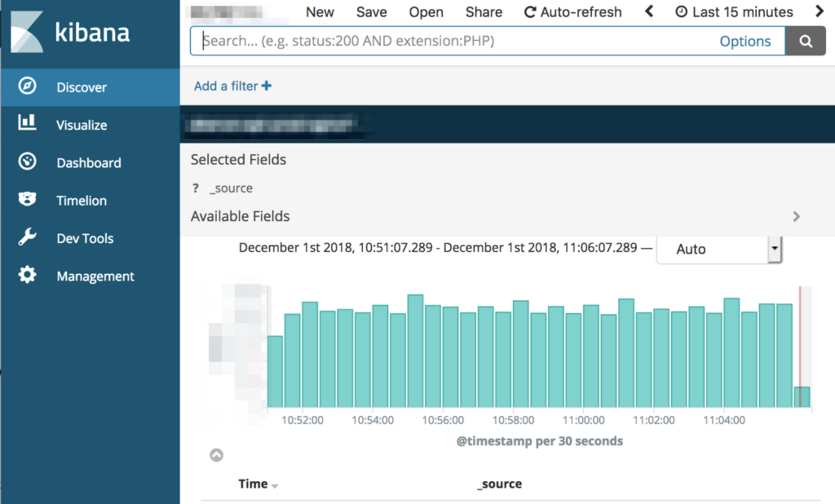The width and height of the screenshot is (835, 504).
Task: Click the Add a filter link
Action: pos(233,86)
